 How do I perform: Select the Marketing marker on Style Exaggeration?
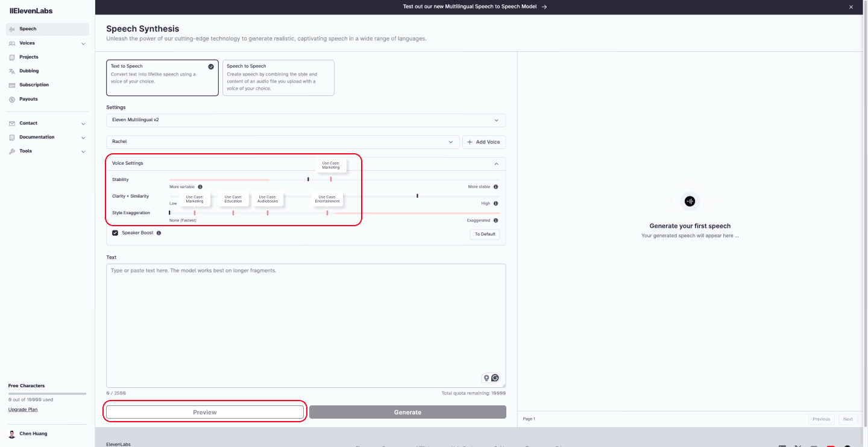tap(195, 212)
